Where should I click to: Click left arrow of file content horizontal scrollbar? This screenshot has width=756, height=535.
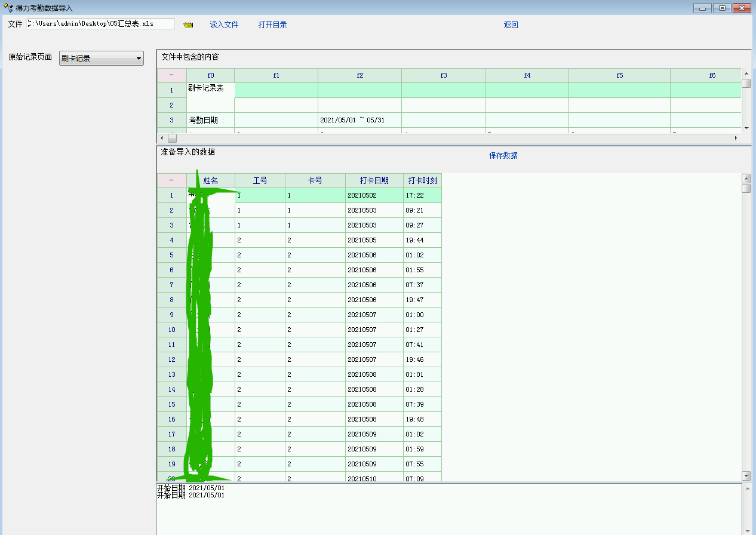click(x=161, y=138)
